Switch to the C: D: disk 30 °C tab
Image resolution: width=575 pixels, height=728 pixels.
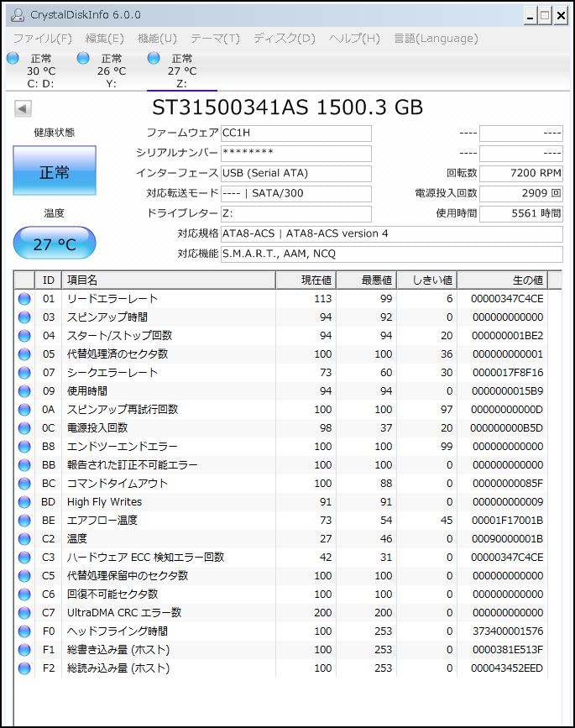[x=41, y=71]
